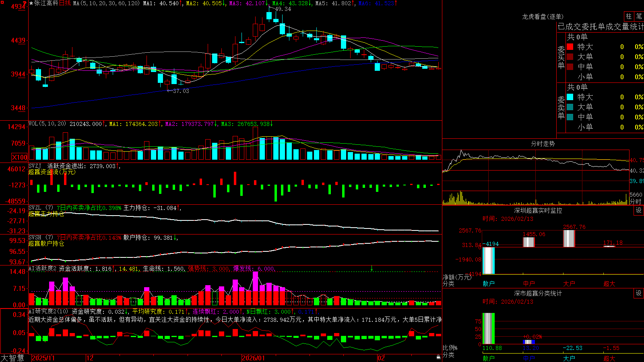Click the 分时 label beside intraday volume
Image resolution: width=644 pixels, height=362 pixels.
pyautogui.click(x=636, y=201)
